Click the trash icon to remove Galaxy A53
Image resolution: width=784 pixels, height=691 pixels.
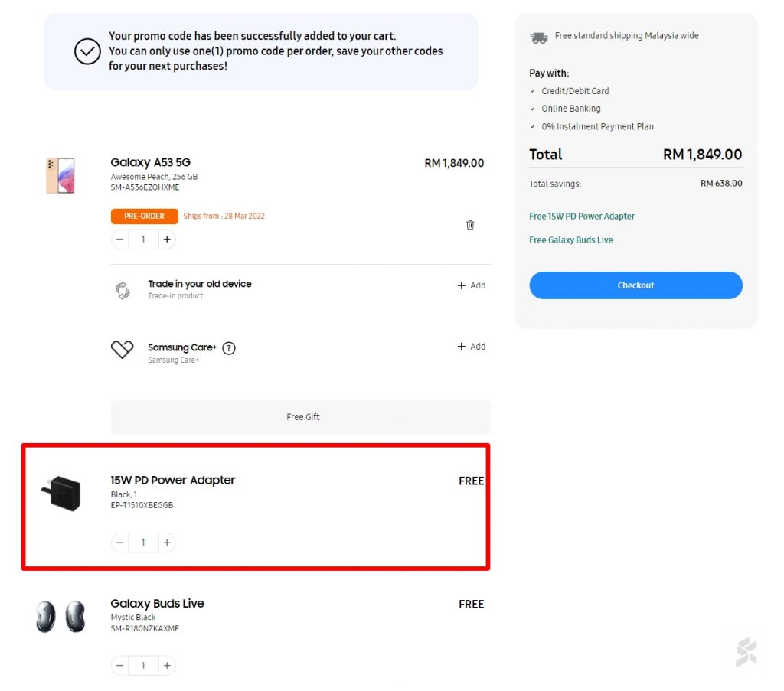pyautogui.click(x=470, y=225)
